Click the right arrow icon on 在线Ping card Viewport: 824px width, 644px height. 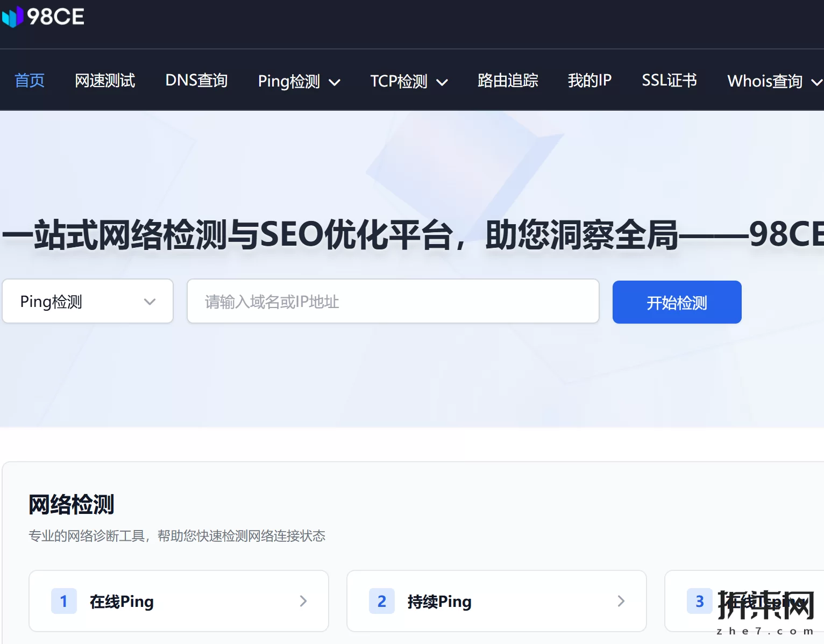pos(303,601)
